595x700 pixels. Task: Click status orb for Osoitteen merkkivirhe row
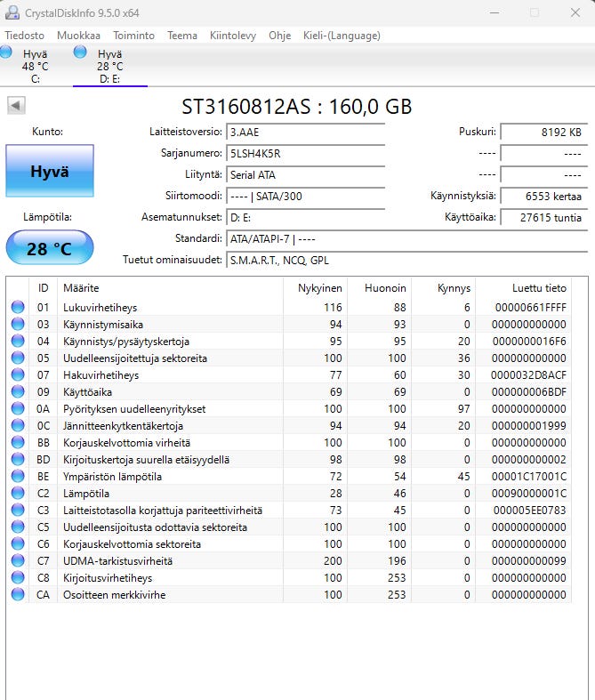point(18,595)
